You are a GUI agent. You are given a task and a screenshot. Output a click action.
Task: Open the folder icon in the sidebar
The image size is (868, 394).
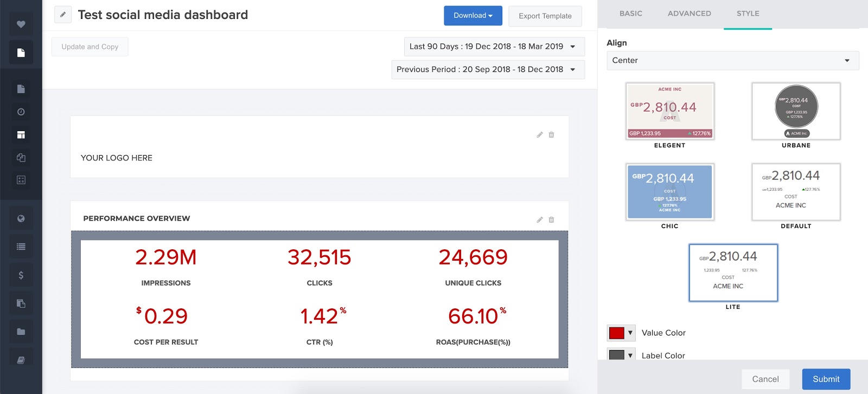[x=21, y=331]
